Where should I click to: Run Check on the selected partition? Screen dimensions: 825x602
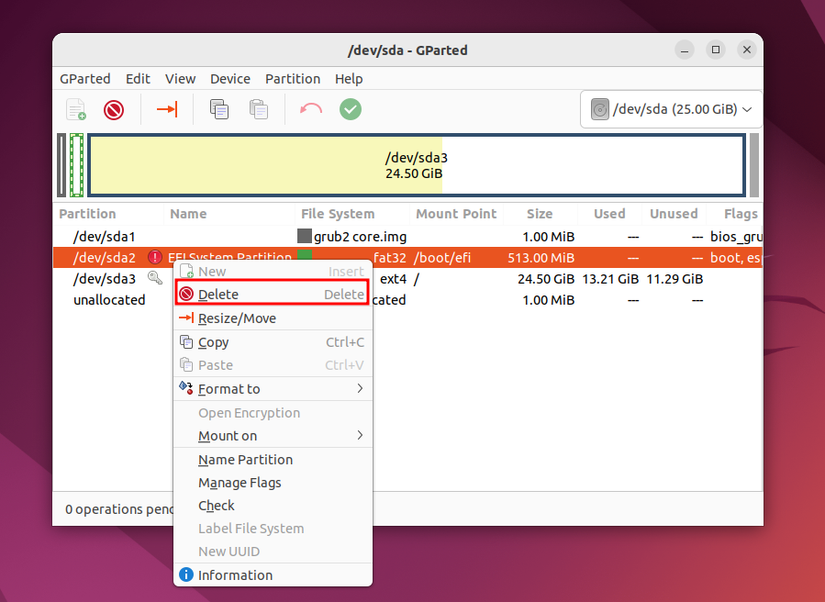click(x=216, y=505)
